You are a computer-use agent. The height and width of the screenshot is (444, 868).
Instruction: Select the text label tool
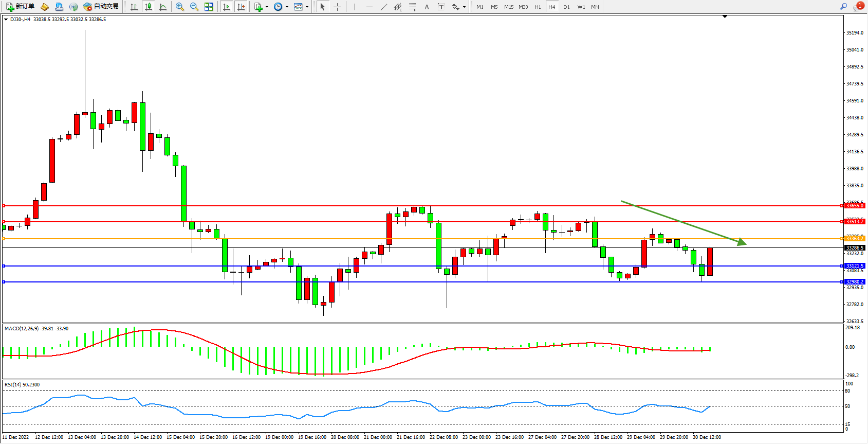pos(427,7)
